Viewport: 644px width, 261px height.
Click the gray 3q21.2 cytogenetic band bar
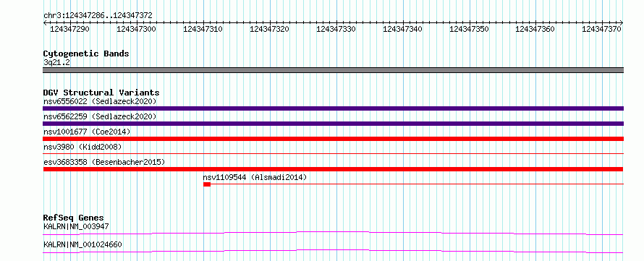coord(333,70)
